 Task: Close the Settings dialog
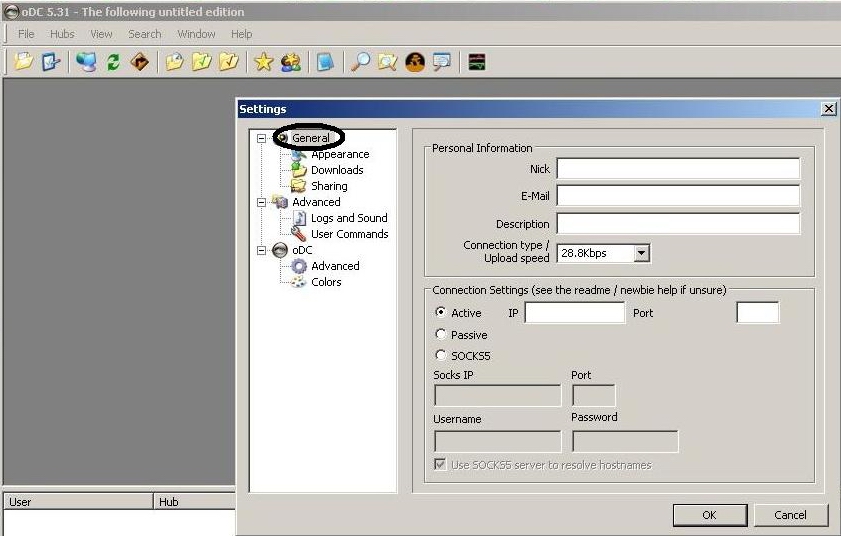coord(828,109)
